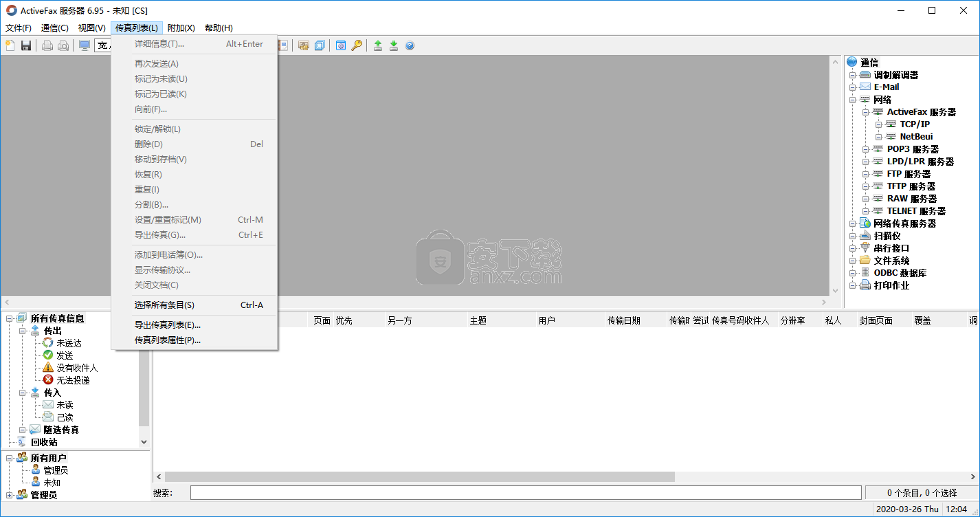Collapse the 传出 tree node
The height and width of the screenshot is (517, 980).
(23, 331)
